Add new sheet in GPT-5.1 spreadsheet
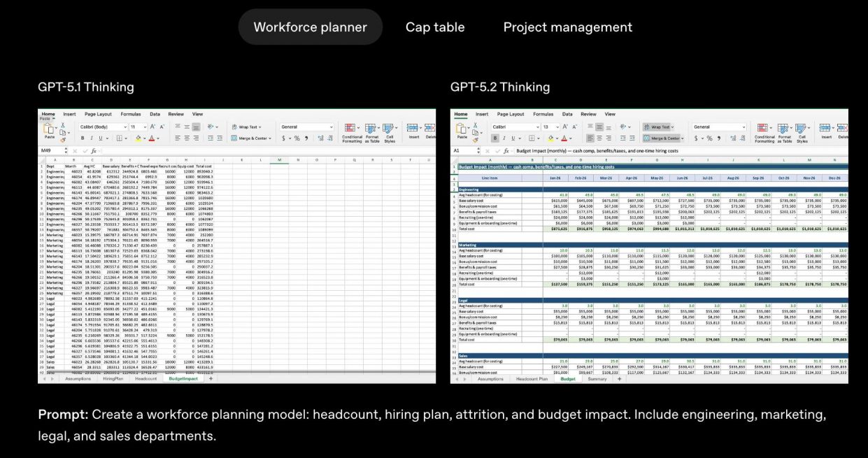 coord(211,378)
